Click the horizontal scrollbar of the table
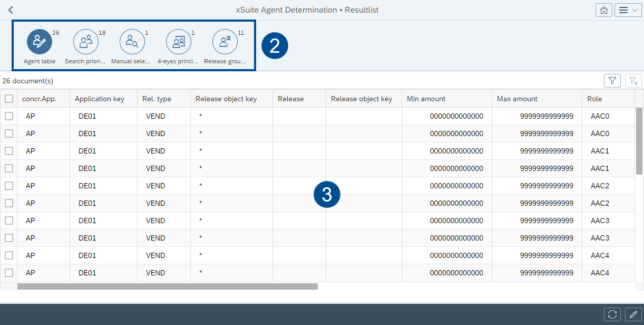 coord(168,286)
